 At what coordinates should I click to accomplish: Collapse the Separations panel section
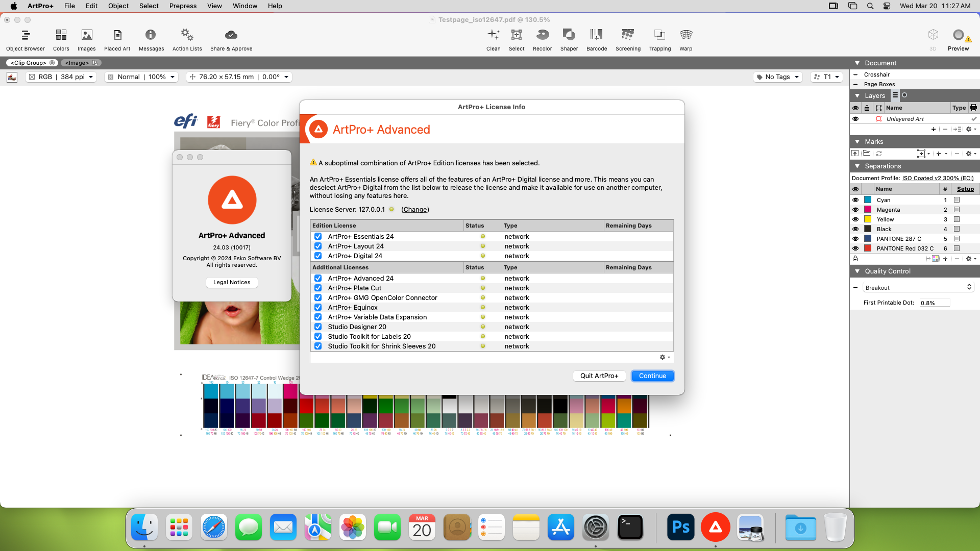[857, 166]
